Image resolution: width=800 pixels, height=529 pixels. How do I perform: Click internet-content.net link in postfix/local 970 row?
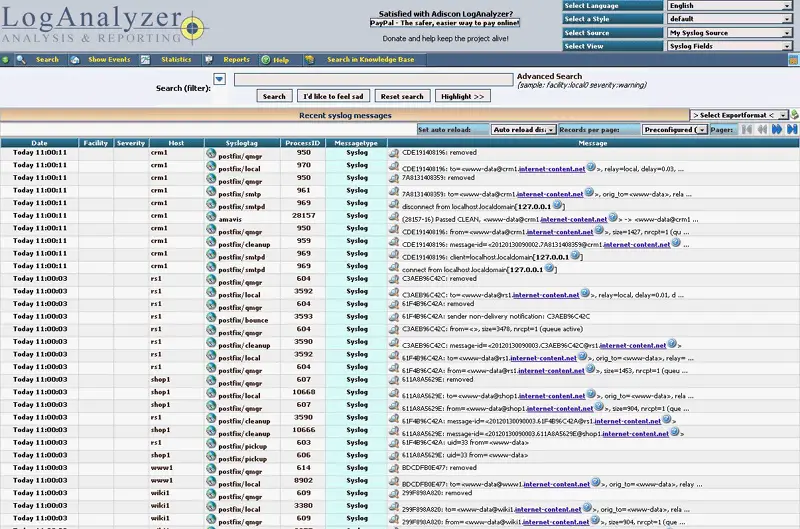tap(552, 169)
